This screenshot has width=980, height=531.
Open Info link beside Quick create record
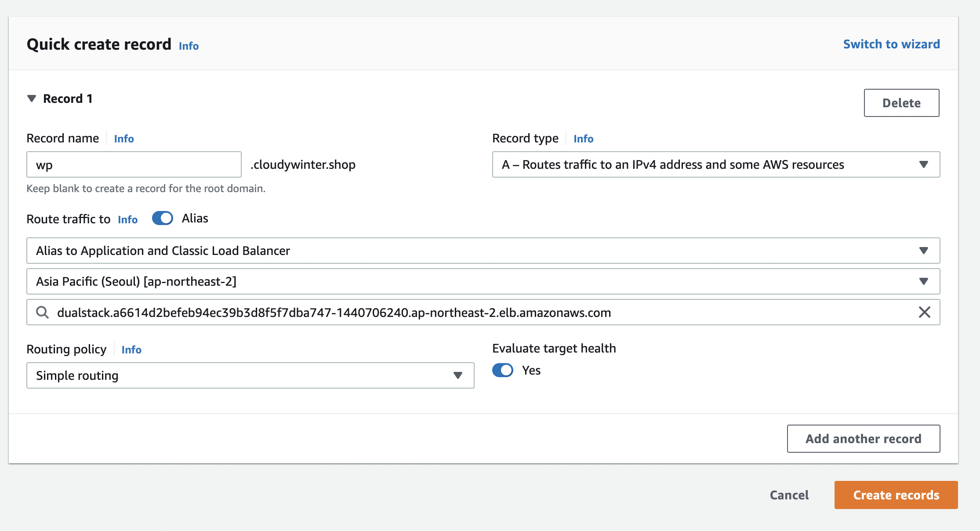tap(189, 46)
